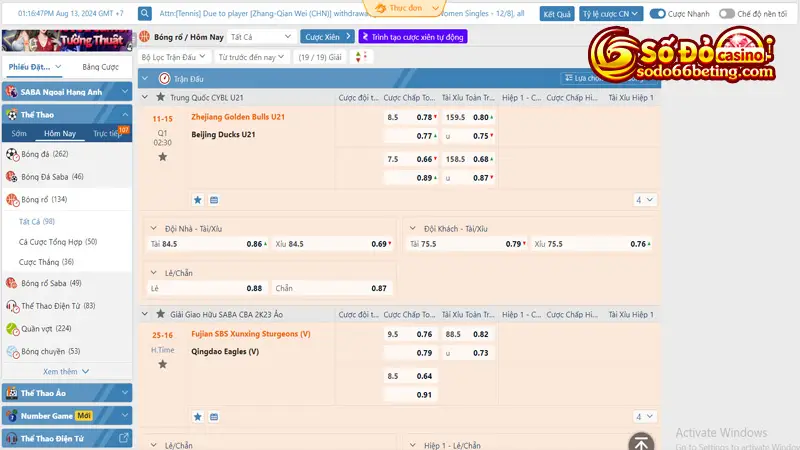The height and width of the screenshot is (450, 800).
Task: Favorite the Trung Quốc CYBL U21 league star
Action: click(x=160, y=97)
